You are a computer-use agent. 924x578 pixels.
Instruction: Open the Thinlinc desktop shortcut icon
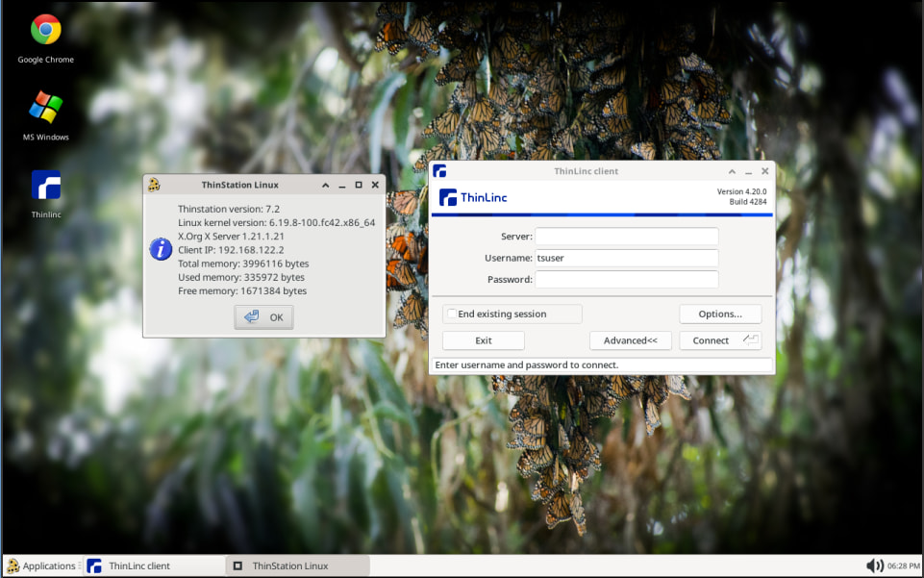(46, 186)
